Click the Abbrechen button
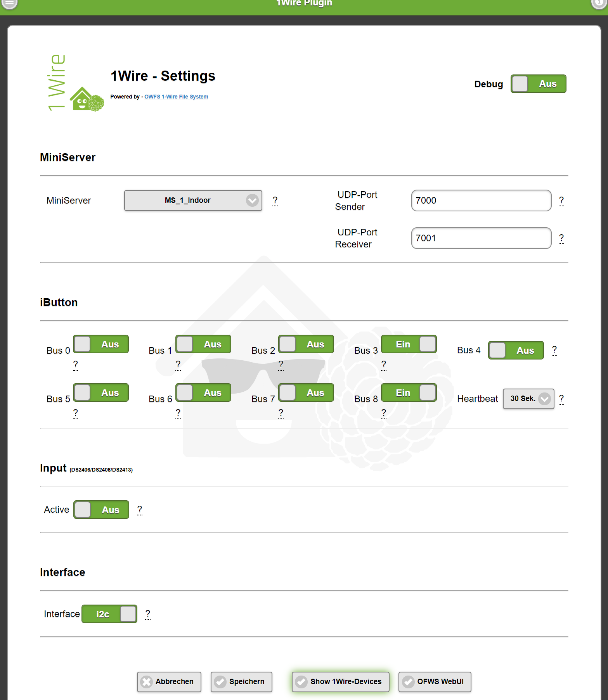Image resolution: width=608 pixels, height=700 pixels. [169, 682]
